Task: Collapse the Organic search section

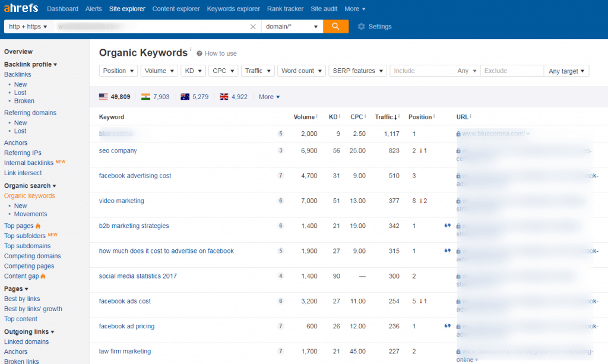Action: [x=30, y=186]
